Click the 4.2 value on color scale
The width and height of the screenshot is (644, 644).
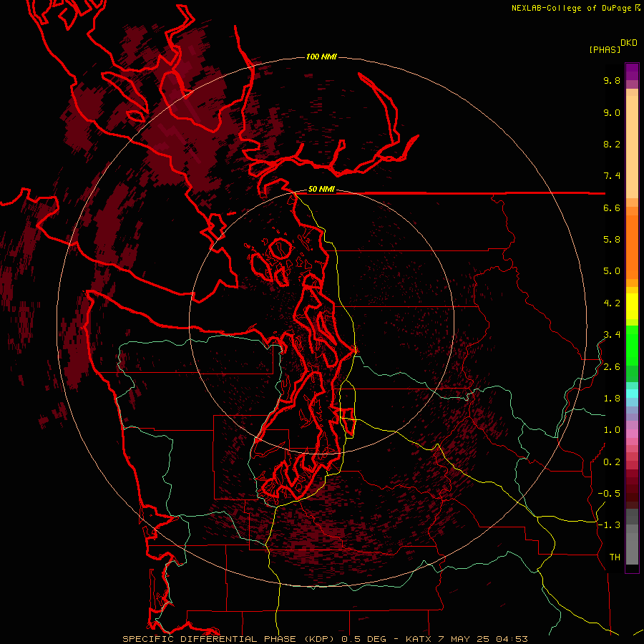(x=612, y=303)
